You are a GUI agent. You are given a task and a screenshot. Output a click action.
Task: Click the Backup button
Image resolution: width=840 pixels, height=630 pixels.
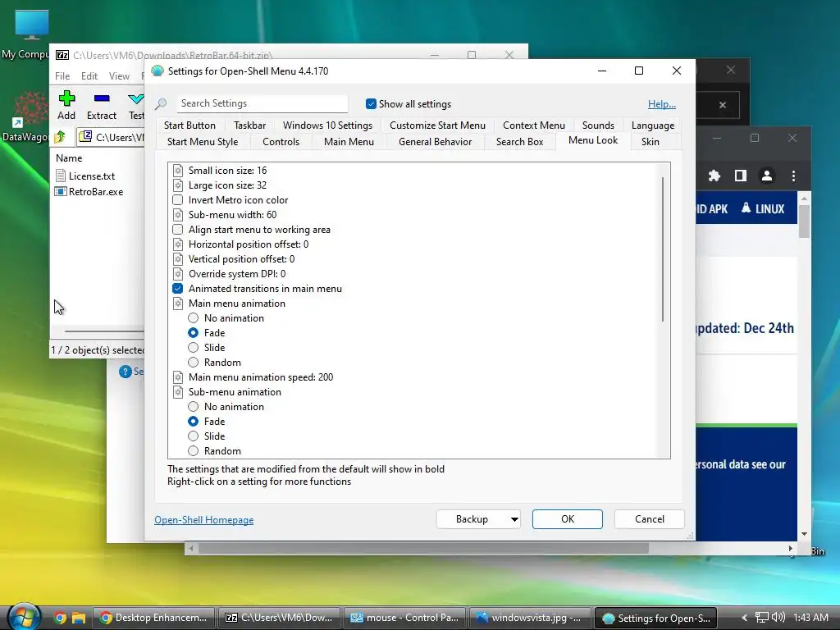472,519
